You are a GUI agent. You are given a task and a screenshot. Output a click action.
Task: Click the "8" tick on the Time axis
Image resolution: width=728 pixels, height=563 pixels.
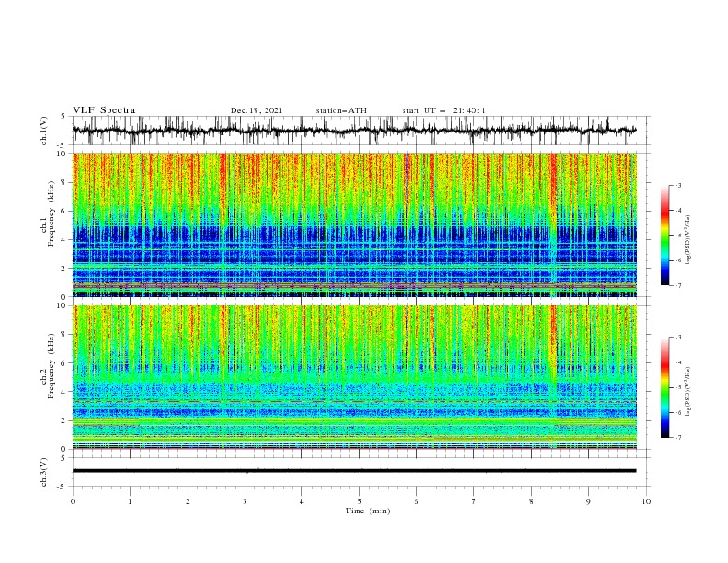[x=532, y=501]
